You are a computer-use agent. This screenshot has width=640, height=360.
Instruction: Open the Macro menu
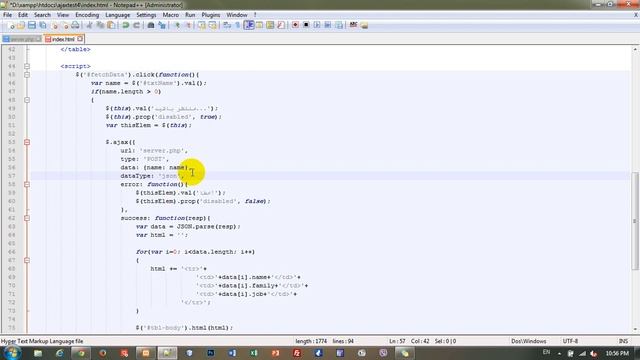(171, 15)
